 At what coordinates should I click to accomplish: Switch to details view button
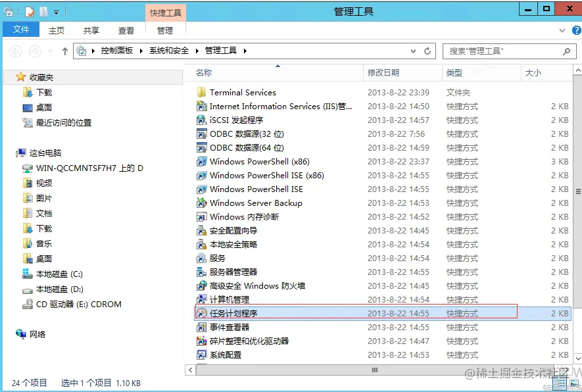point(560,382)
